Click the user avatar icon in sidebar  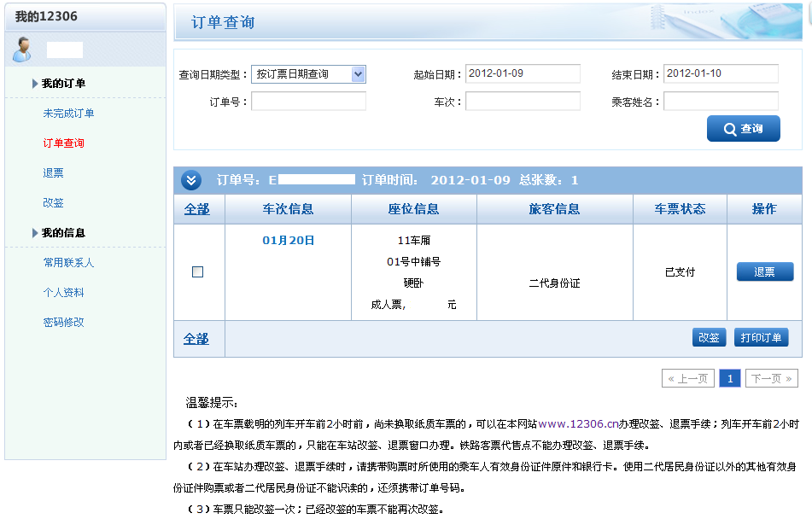(x=20, y=50)
